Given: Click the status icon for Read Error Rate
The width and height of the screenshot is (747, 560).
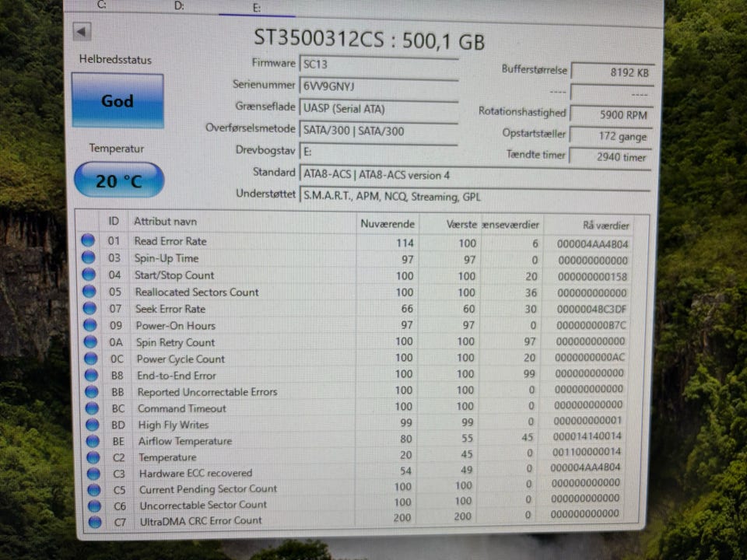Looking at the screenshot, I should pyautogui.click(x=88, y=240).
